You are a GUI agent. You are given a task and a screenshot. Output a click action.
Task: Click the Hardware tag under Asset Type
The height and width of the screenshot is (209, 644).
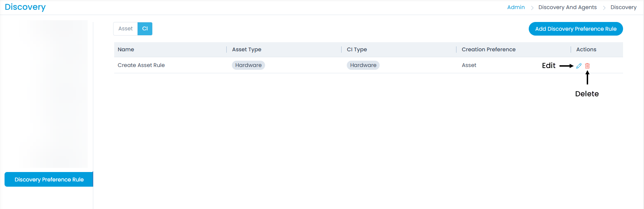click(x=248, y=65)
